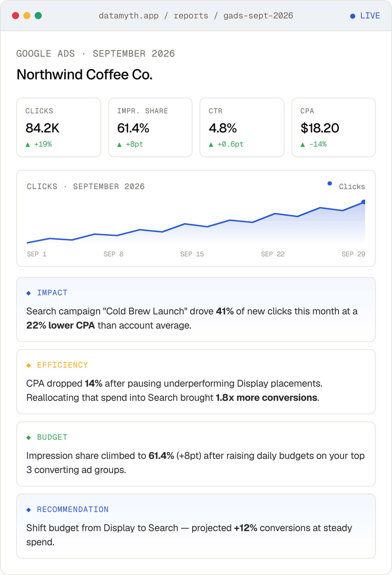Click the datamyth.app breadcrumb segment

point(129,16)
